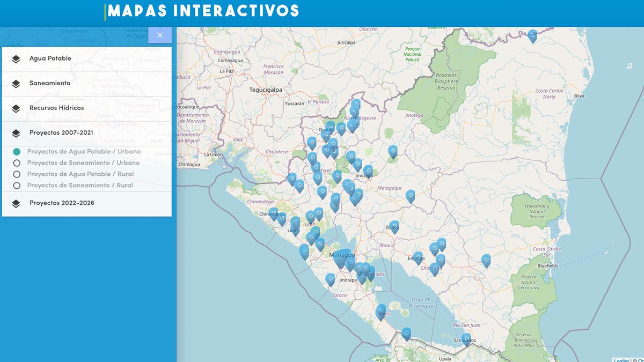Open the Leaflet attribution link
Viewport: 644px width, 362px height.
click(x=621, y=360)
